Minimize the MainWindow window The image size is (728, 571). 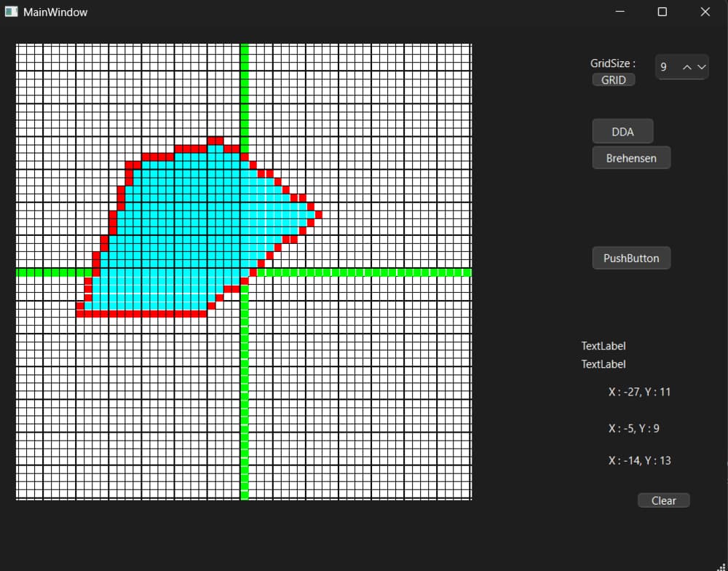[x=620, y=12]
